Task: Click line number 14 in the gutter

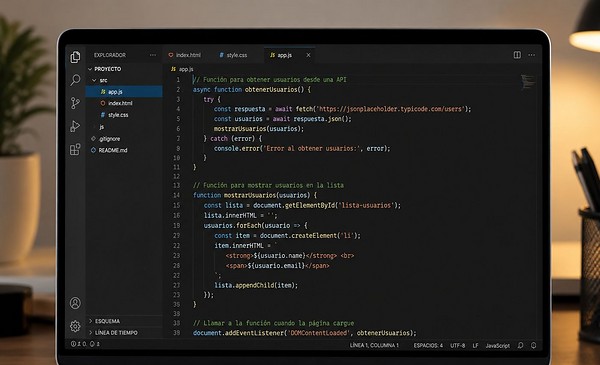Action: (176, 195)
